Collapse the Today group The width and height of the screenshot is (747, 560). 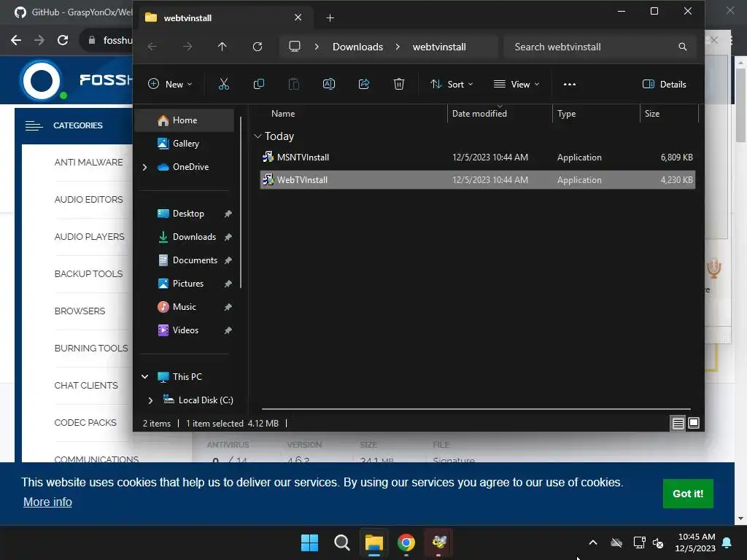tap(258, 136)
